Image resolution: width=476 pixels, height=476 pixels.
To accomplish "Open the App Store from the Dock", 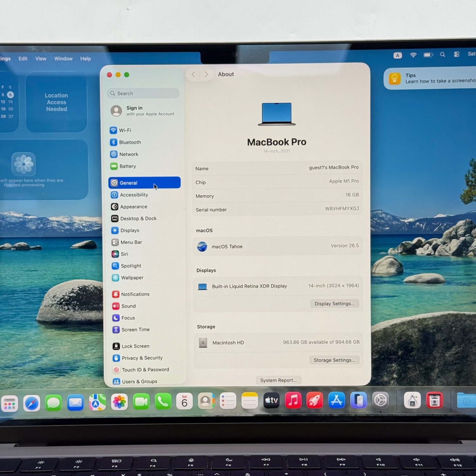I will (x=337, y=400).
